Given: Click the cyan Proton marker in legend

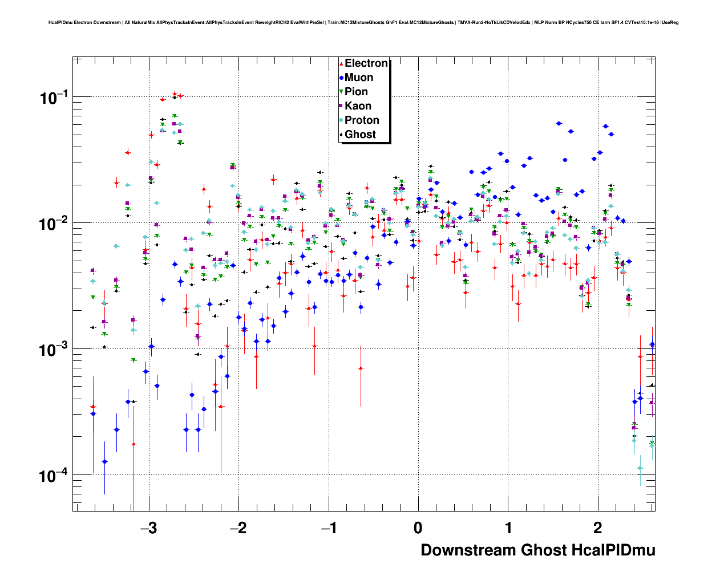Looking at the screenshot, I should tap(341, 120).
